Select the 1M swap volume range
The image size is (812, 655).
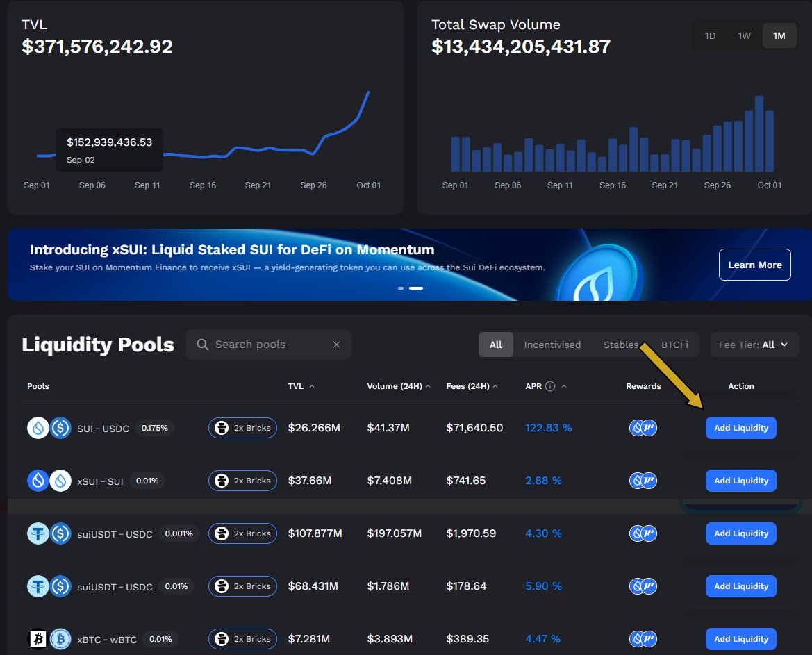[779, 35]
